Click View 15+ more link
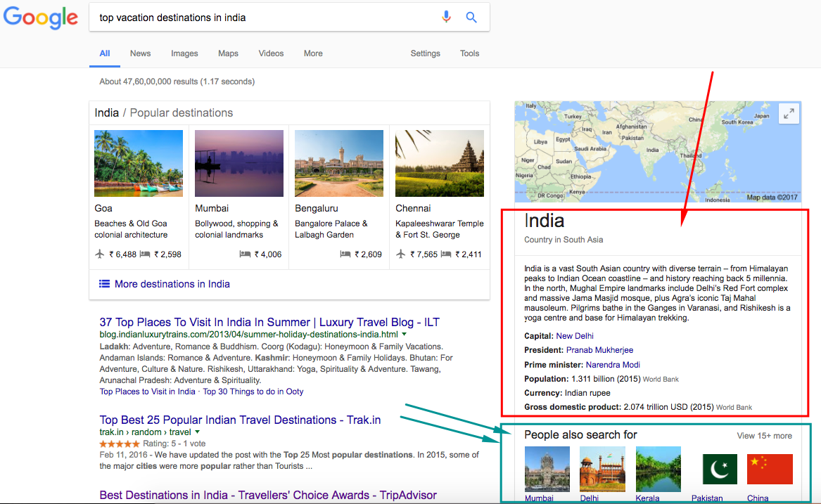 pos(764,436)
